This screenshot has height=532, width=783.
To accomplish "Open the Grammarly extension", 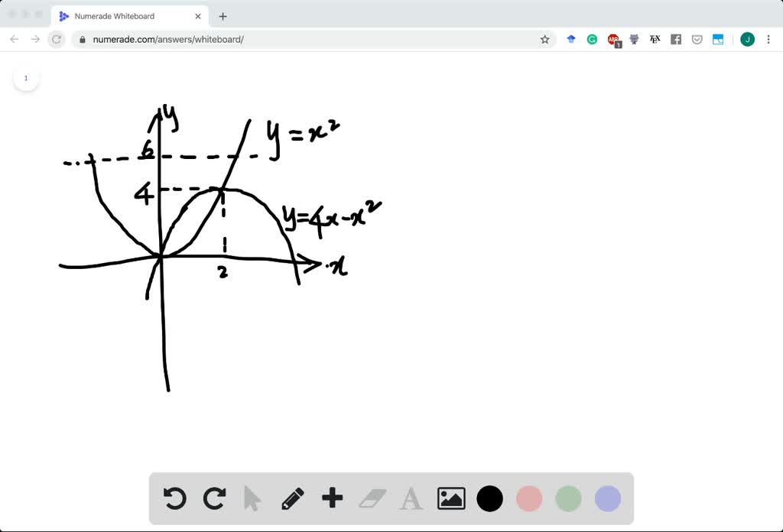I will (x=592, y=39).
